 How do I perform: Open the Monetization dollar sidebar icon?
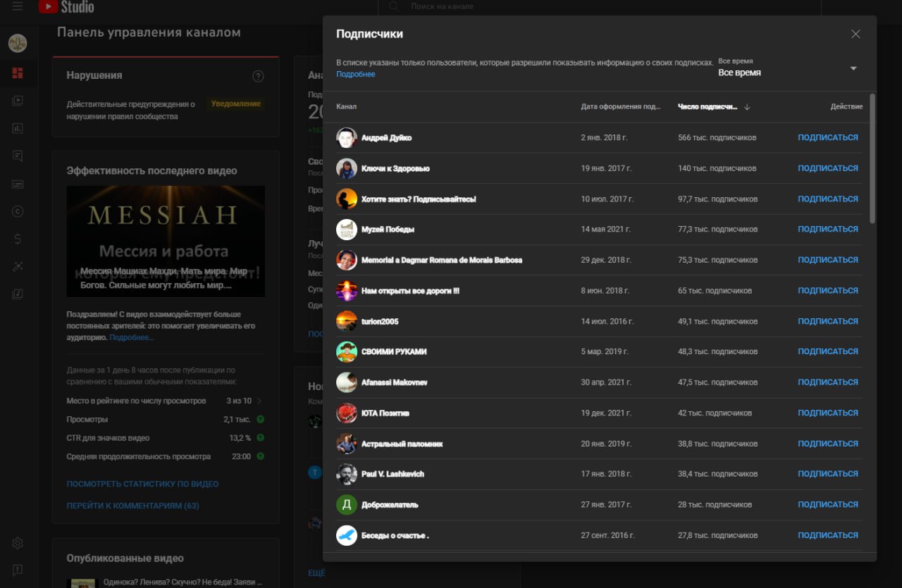tap(18, 239)
